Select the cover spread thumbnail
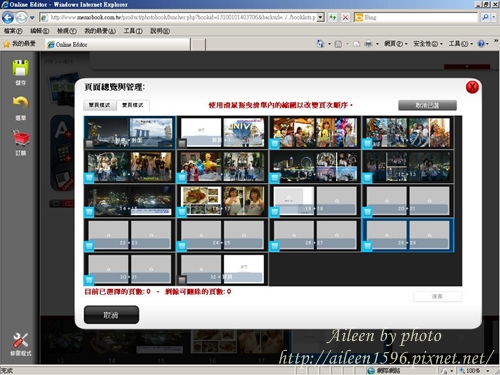 click(130, 132)
